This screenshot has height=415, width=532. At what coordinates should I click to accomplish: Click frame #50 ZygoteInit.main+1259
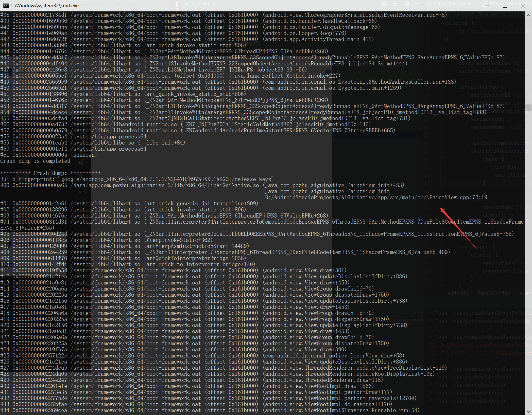tap(201, 88)
